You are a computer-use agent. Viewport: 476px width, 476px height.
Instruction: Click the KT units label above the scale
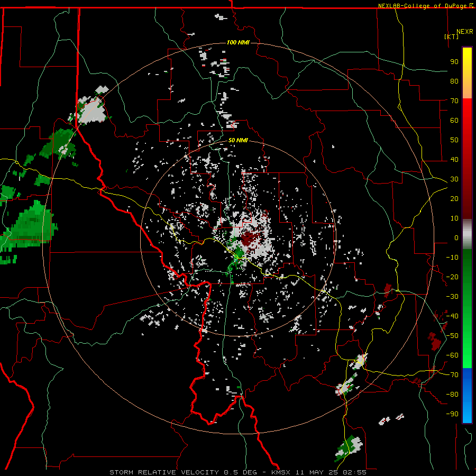[x=452, y=36]
